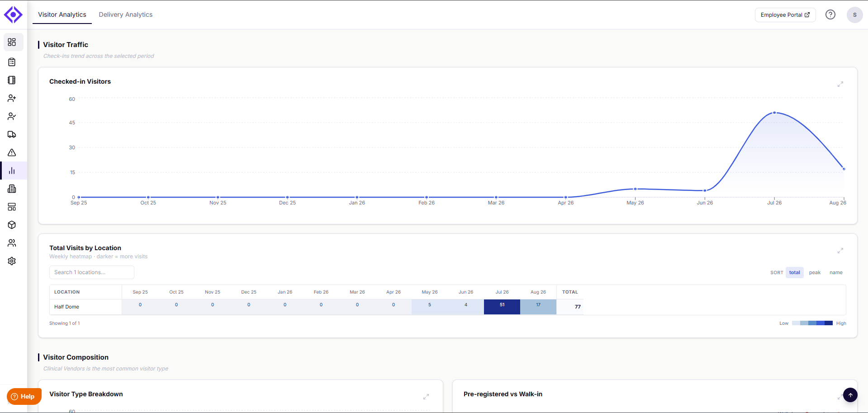Open the delivery truck sidebar icon
This screenshot has width=868, height=413.
(x=12, y=134)
